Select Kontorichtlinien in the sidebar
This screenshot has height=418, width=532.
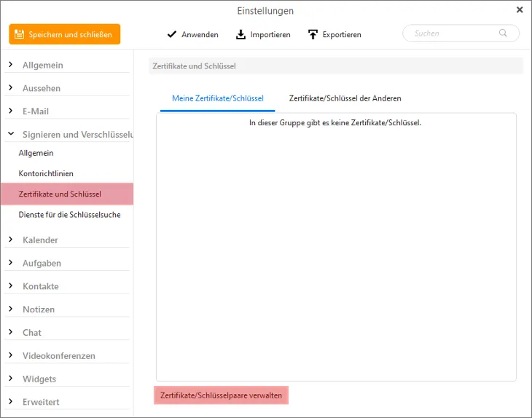(46, 174)
